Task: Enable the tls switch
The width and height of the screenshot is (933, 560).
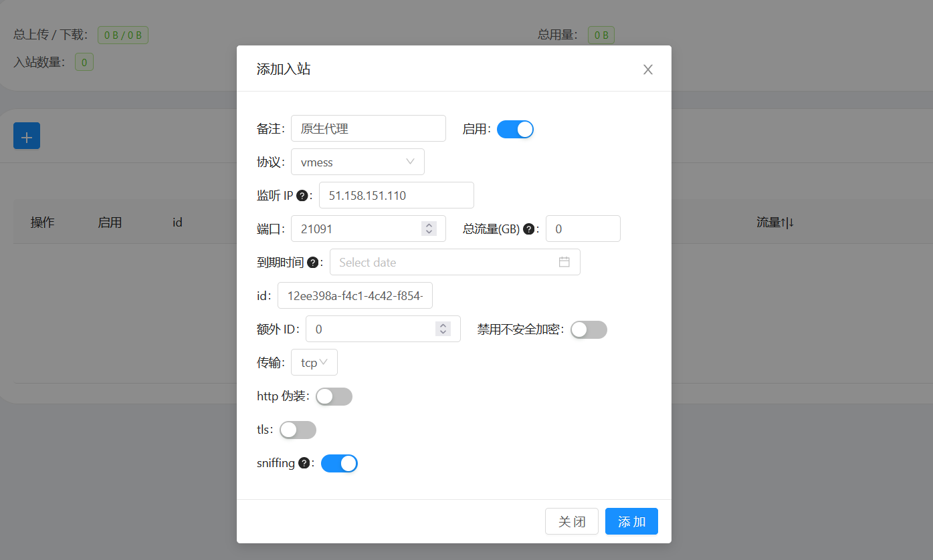Action: tap(298, 430)
